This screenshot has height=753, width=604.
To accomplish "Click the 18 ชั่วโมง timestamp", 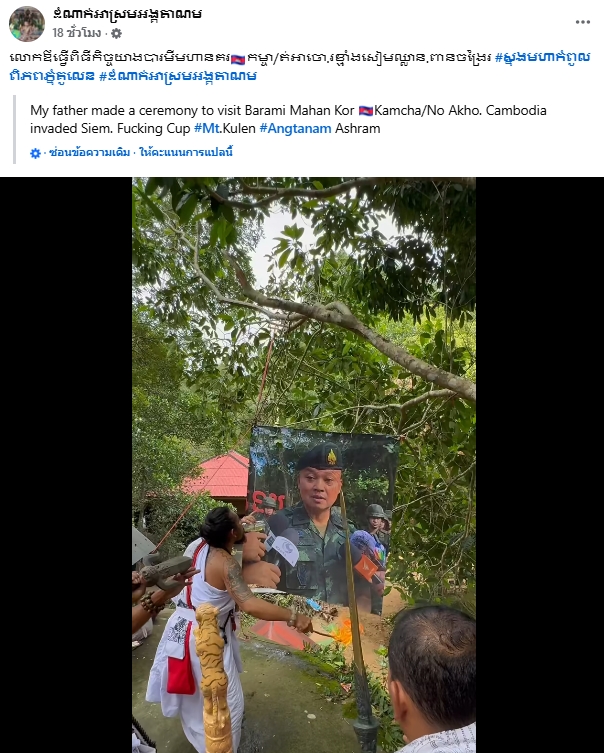I will 77,33.
